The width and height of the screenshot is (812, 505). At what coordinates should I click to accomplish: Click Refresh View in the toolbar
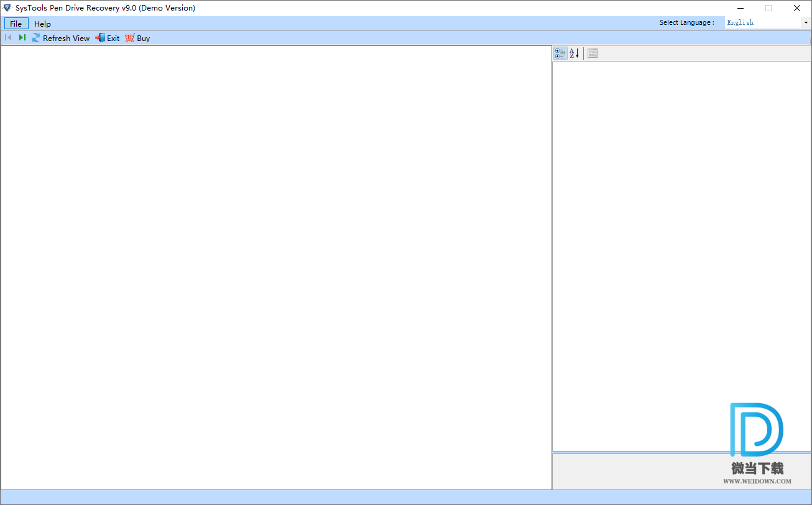(61, 38)
